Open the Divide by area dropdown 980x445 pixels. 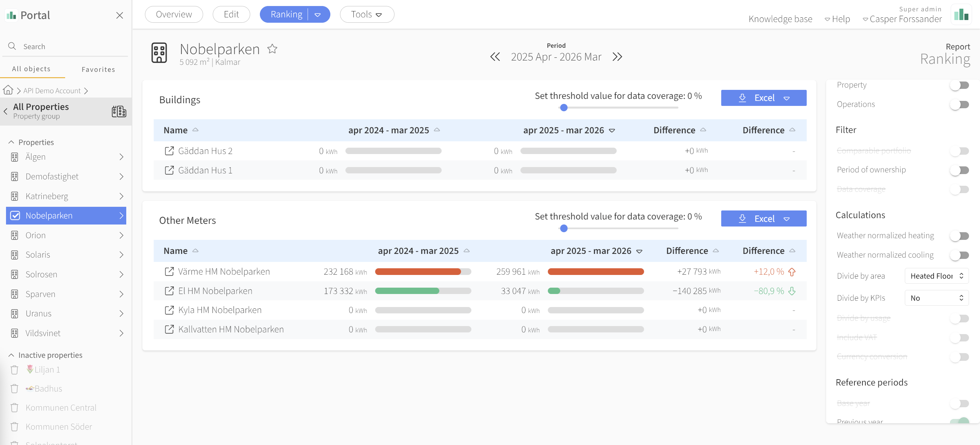tap(936, 276)
